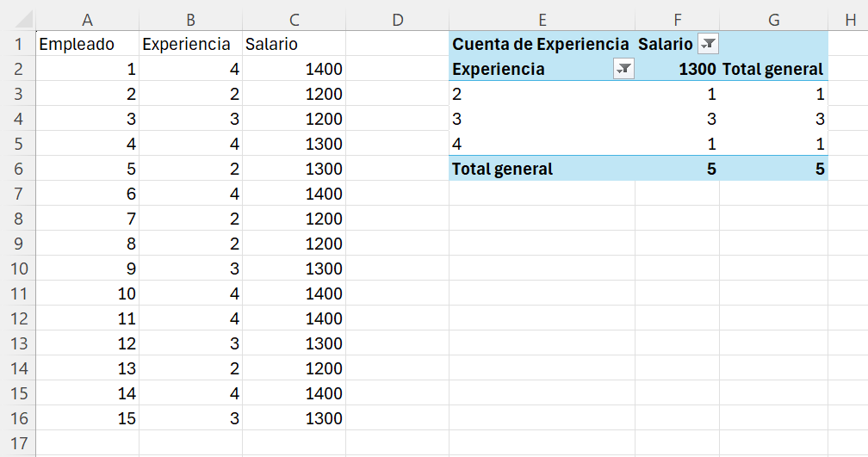Select employee number 15 cell
This screenshot has height=457, width=868.
[88, 418]
